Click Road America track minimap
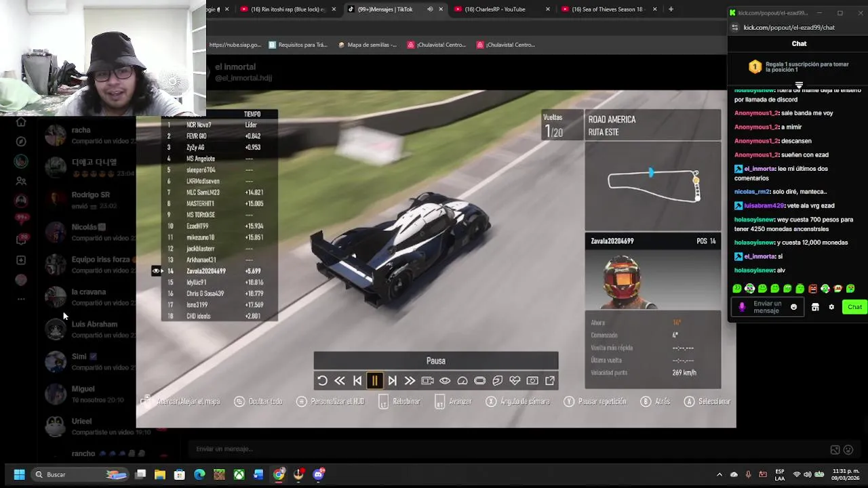This screenshot has width=868, height=488. click(653, 186)
